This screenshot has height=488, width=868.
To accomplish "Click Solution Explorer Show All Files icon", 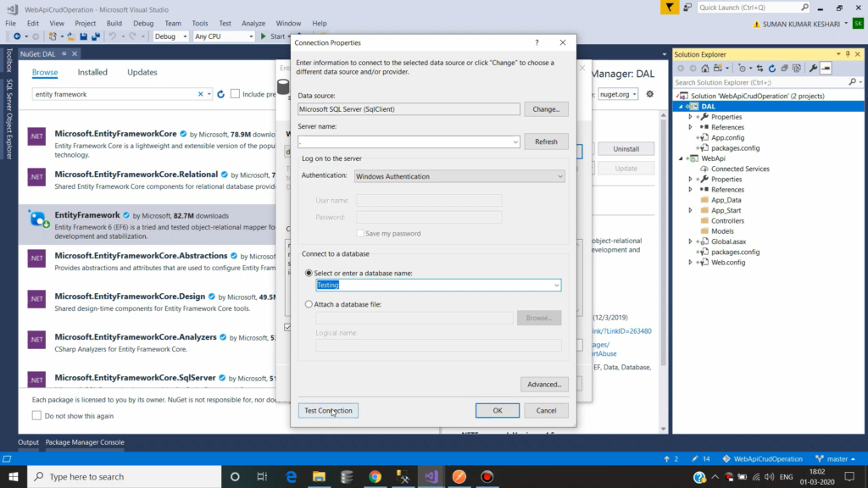I will point(797,68).
